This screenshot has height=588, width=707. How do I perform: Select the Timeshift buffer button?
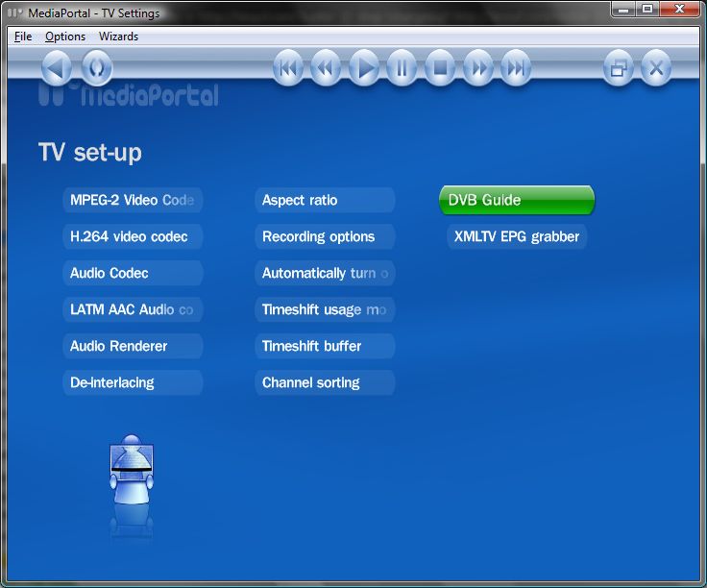coord(325,346)
